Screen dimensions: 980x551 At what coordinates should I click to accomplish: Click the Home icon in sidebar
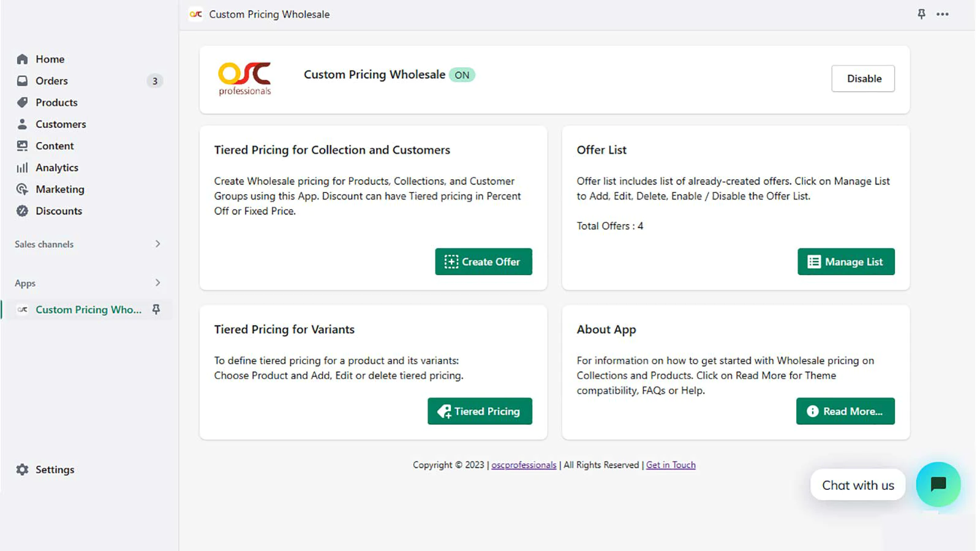(x=23, y=59)
